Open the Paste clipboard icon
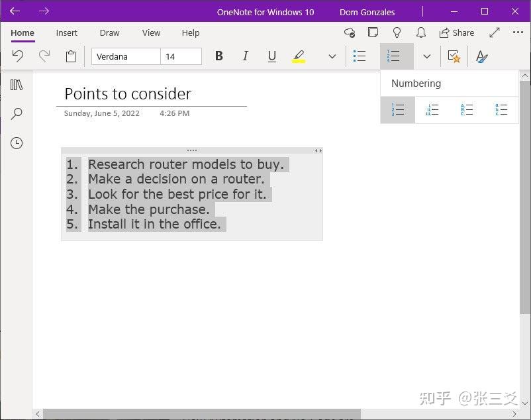 tap(71, 56)
